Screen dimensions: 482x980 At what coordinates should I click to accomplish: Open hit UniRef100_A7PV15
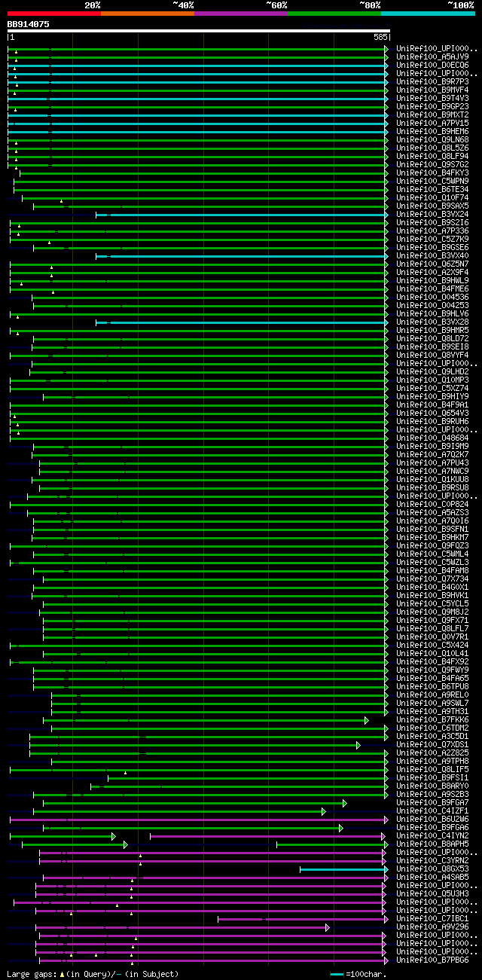pyautogui.click(x=432, y=123)
